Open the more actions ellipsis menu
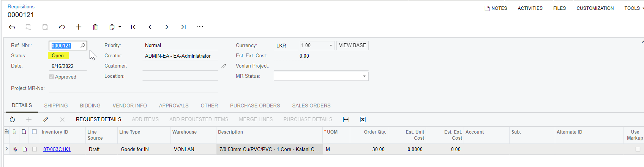Viewport: 644px width, 167px height. tap(200, 27)
